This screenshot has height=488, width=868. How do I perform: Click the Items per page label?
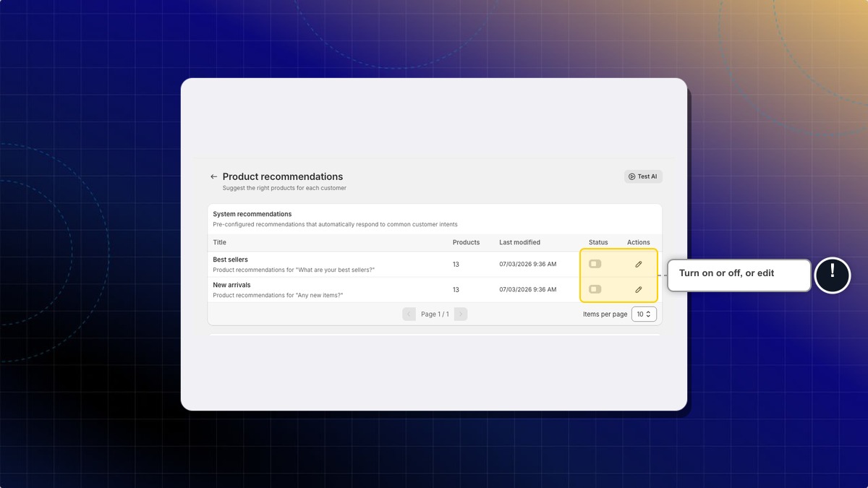click(605, 314)
